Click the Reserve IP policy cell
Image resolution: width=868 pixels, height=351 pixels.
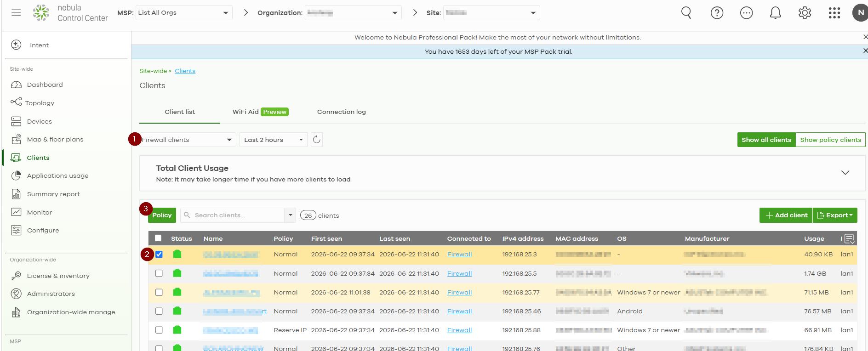coord(290,330)
